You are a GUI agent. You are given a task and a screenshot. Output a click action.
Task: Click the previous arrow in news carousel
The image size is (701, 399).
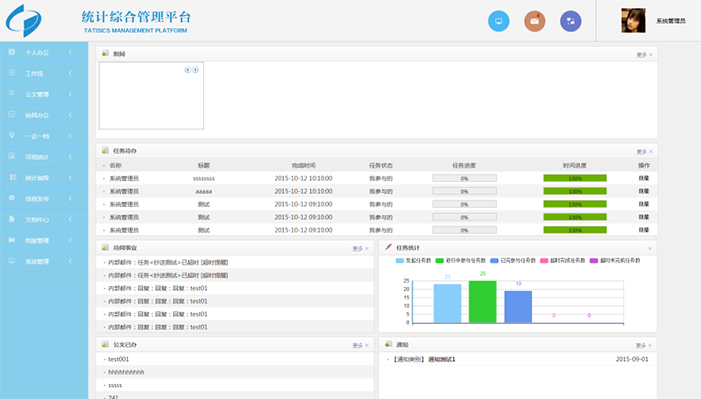pyautogui.click(x=188, y=70)
